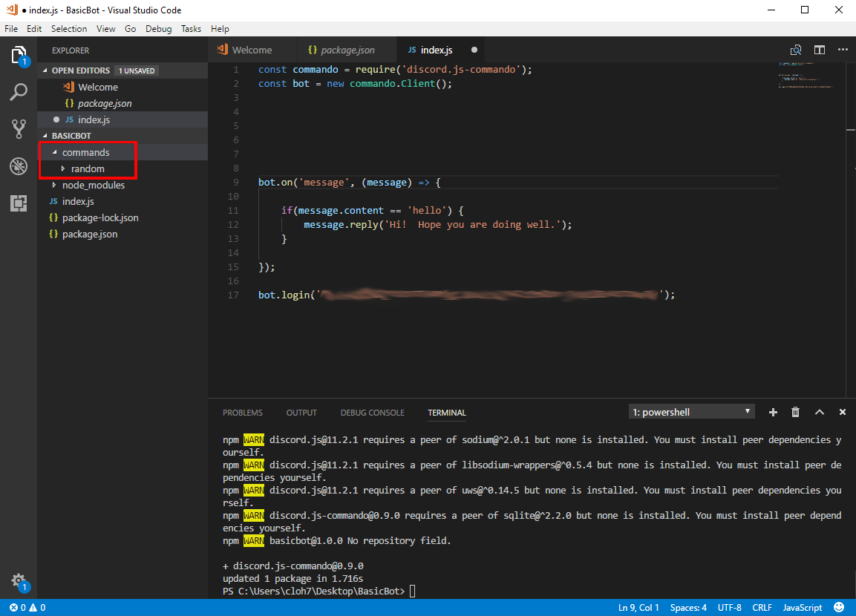Screen dimensions: 856x616
Task: Open editor More Actions ellipsis
Action: tap(843, 50)
